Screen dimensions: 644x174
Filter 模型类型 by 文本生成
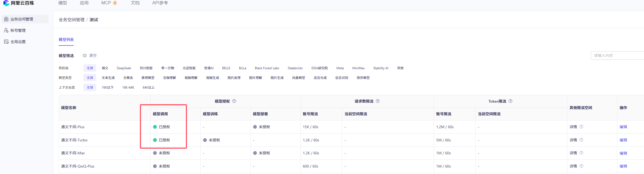pyautogui.click(x=108, y=78)
